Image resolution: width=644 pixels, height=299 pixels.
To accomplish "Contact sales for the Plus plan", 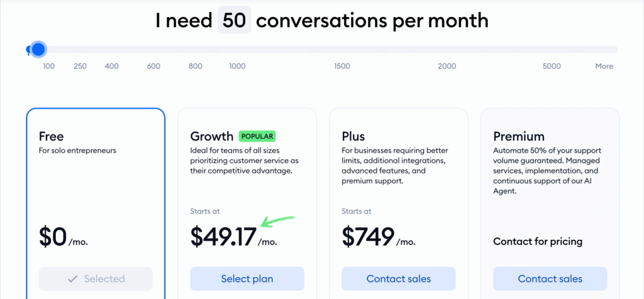I will (x=399, y=279).
